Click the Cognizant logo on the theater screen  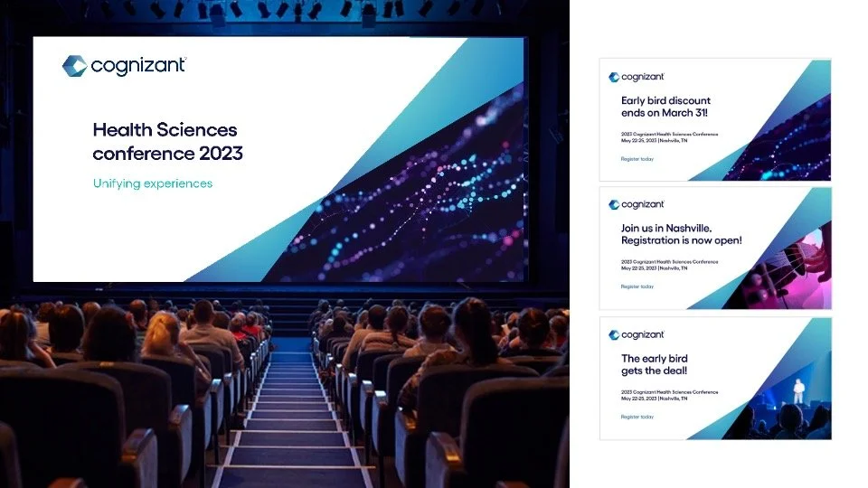(x=124, y=66)
